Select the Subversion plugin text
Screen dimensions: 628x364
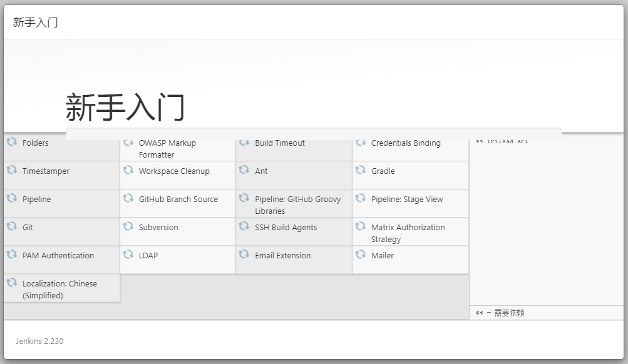[x=158, y=227]
